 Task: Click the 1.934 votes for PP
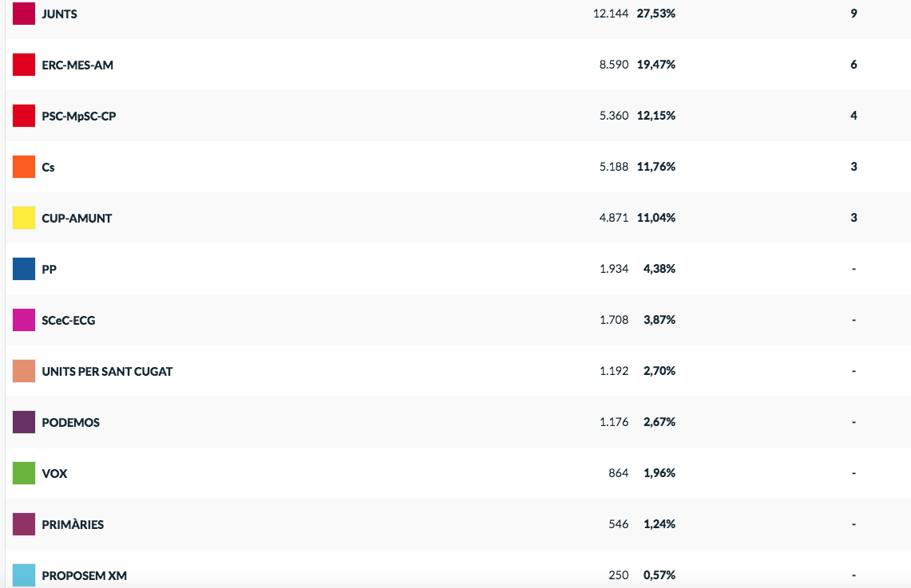613,269
